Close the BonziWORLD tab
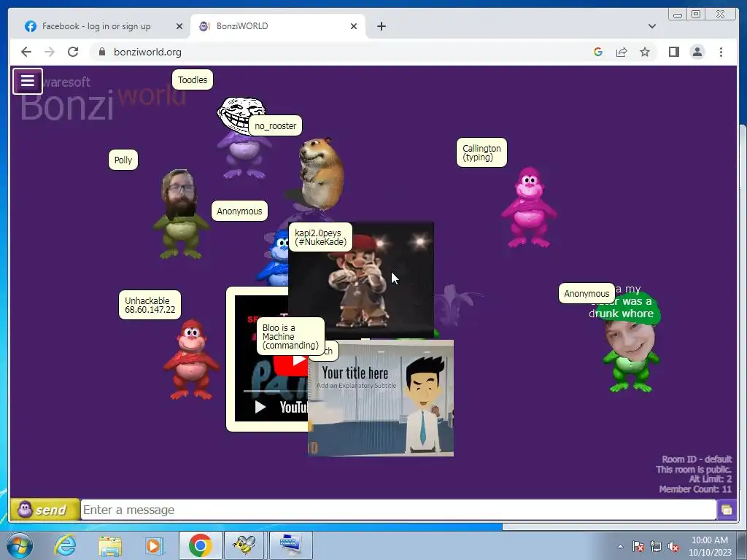 [354, 26]
